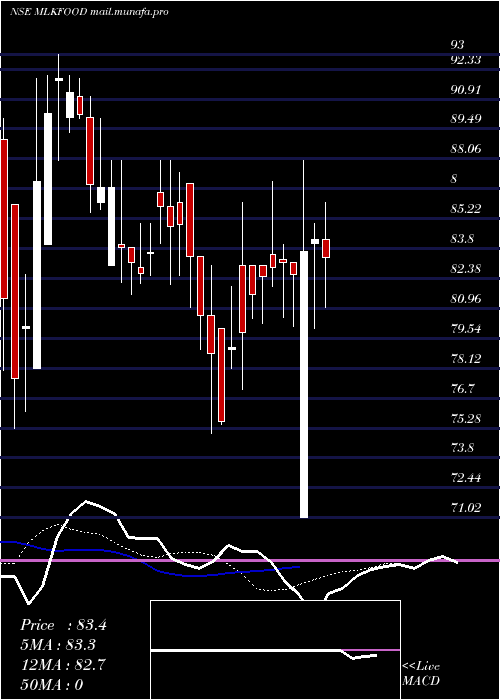
Task: Click the 83.8 price axis label
Action: point(462,239)
